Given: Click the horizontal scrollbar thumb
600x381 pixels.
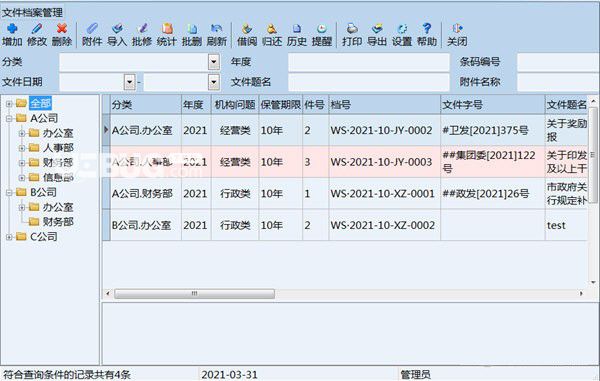Looking at the screenshot, I should click(194, 294).
